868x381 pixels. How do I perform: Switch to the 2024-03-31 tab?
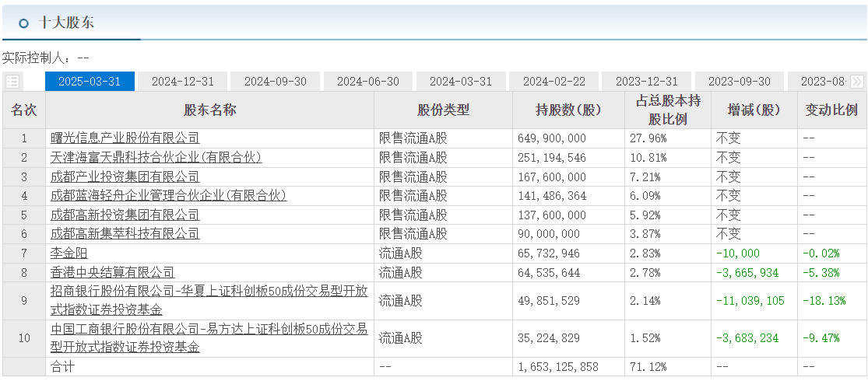coord(461,82)
